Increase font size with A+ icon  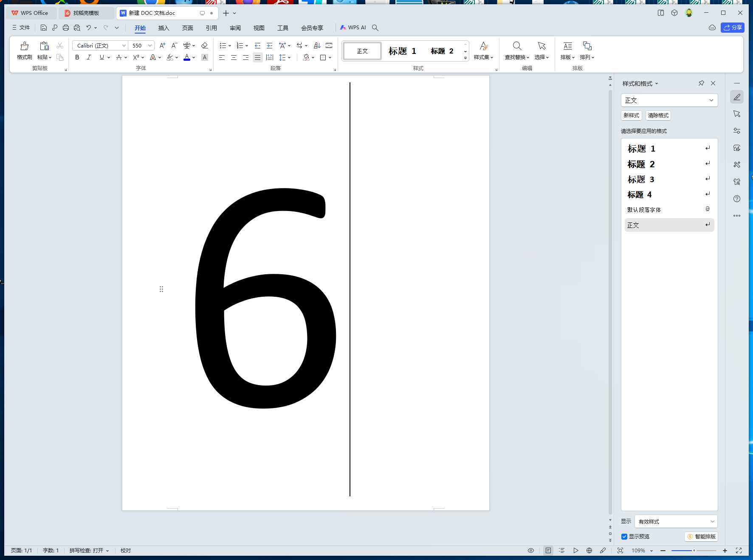[x=162, y=45]
